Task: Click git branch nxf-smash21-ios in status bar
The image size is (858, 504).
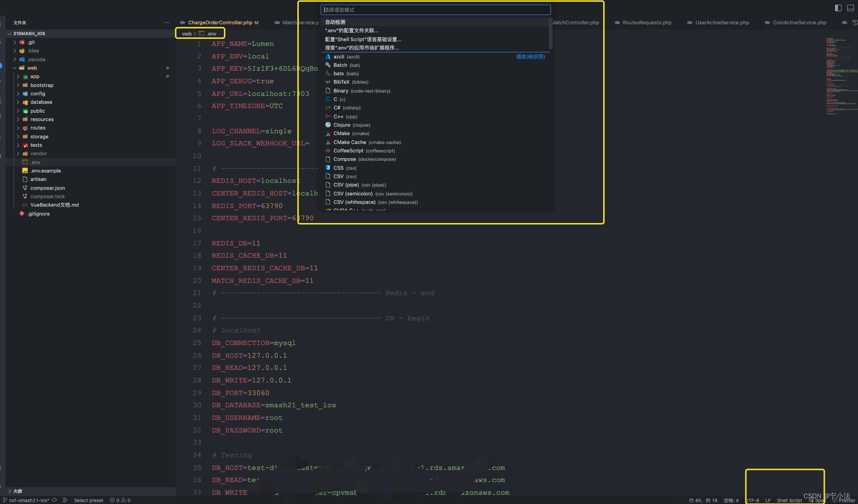Action: (26, 500)
